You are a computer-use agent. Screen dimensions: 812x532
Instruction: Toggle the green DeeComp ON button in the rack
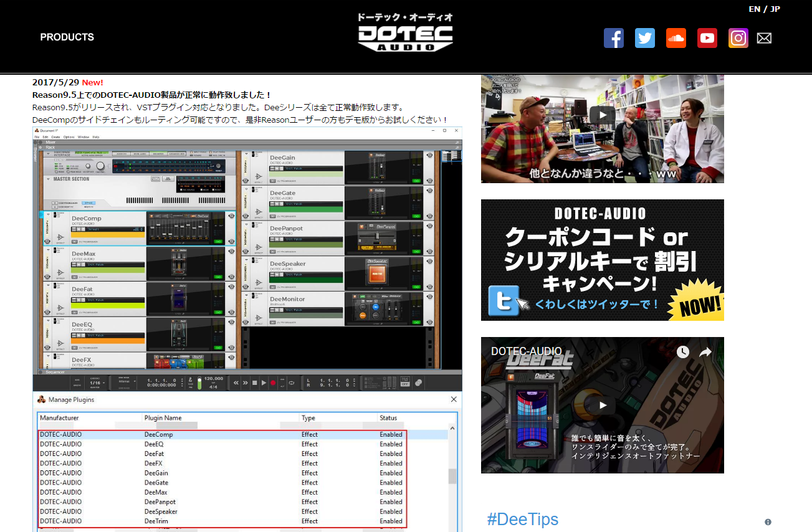(218, 241)
